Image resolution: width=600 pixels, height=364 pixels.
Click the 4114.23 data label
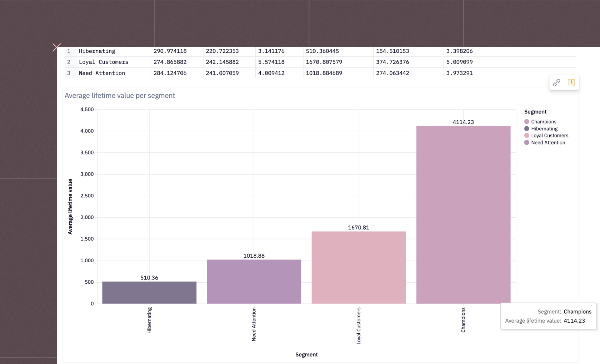pos(463,122)
